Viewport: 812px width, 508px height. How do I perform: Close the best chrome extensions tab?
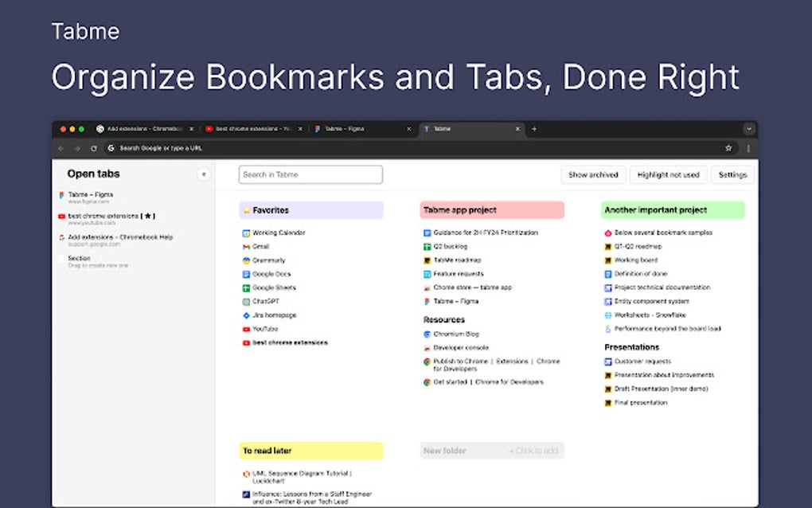pyautogui.click(x=300, y=129)
